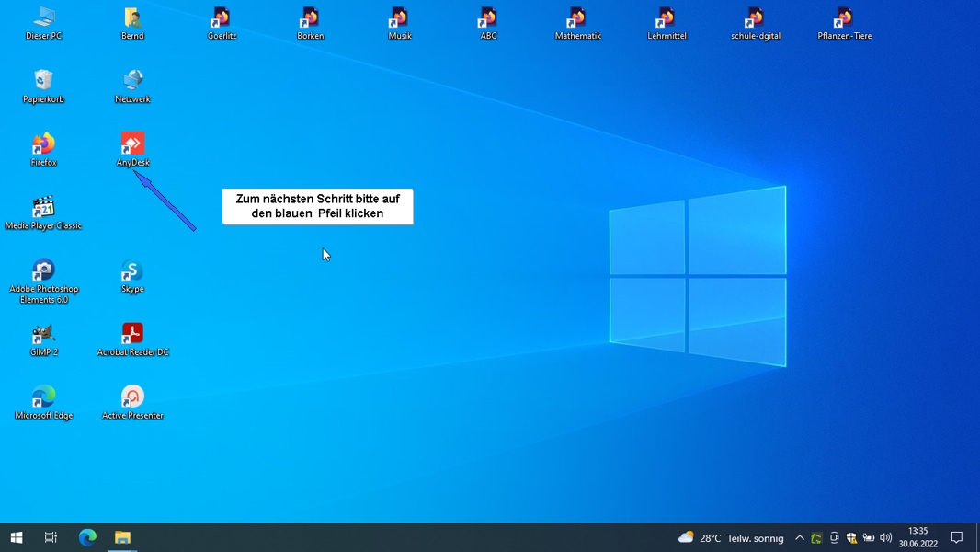Click the Dieser PC desktop icon

coord(43,18)
